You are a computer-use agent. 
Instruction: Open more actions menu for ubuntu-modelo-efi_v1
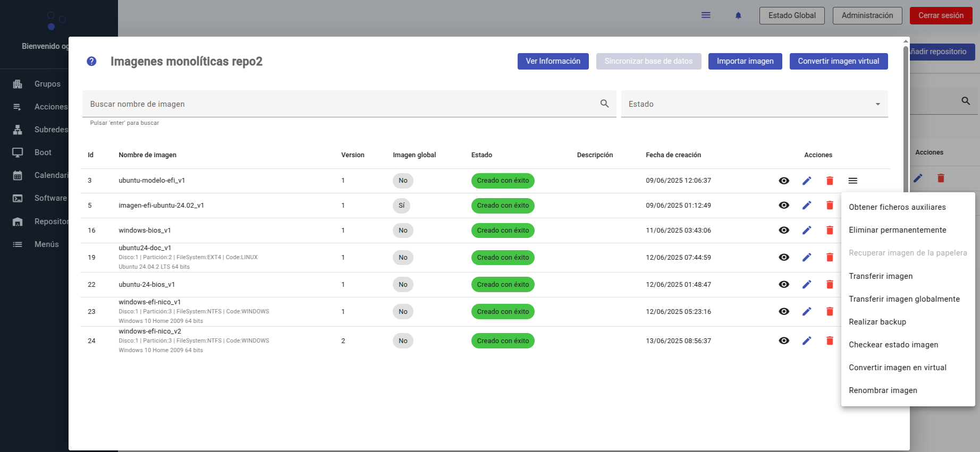pos(853,181)
